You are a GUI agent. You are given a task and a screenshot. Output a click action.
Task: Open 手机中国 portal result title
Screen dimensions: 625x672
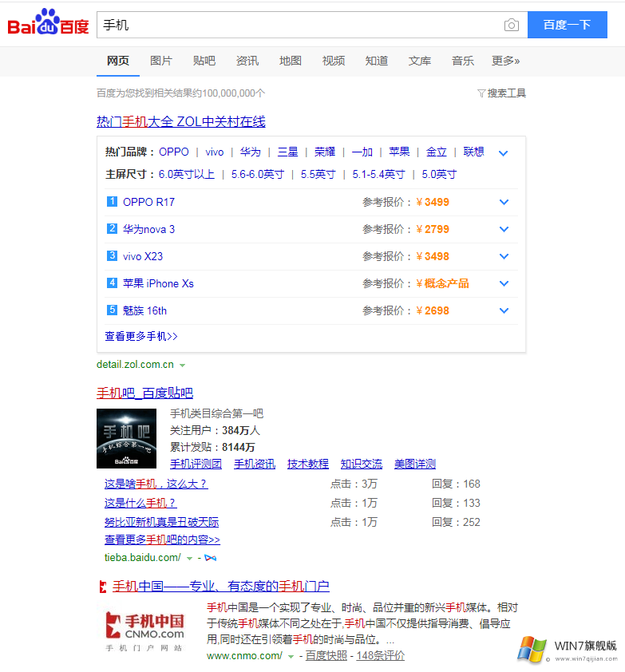(x=221, y=587)
